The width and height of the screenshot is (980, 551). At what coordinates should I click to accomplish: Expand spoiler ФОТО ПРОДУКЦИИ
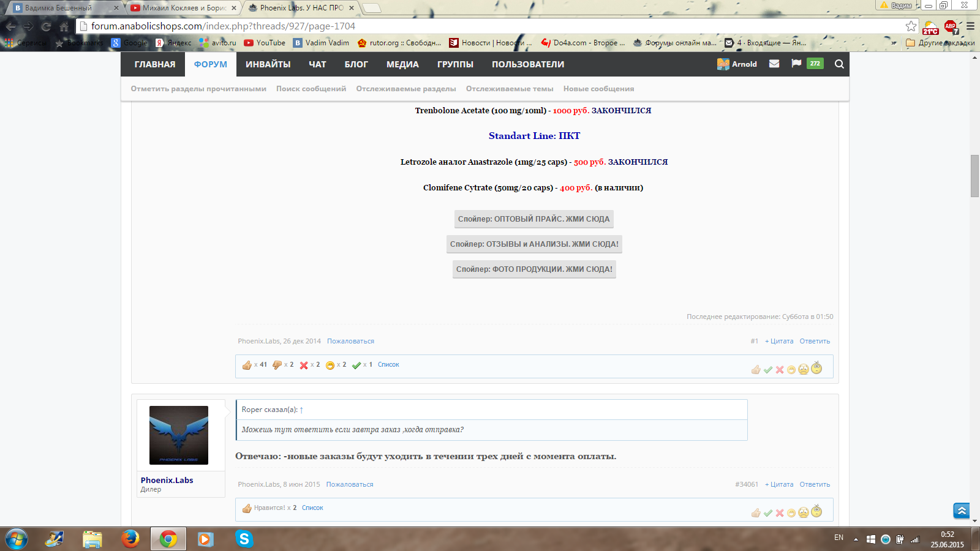coord(534,269)
